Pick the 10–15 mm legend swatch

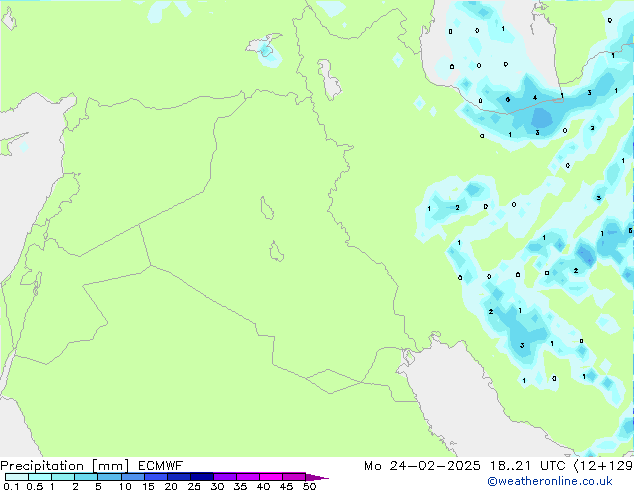pos(133,477)
